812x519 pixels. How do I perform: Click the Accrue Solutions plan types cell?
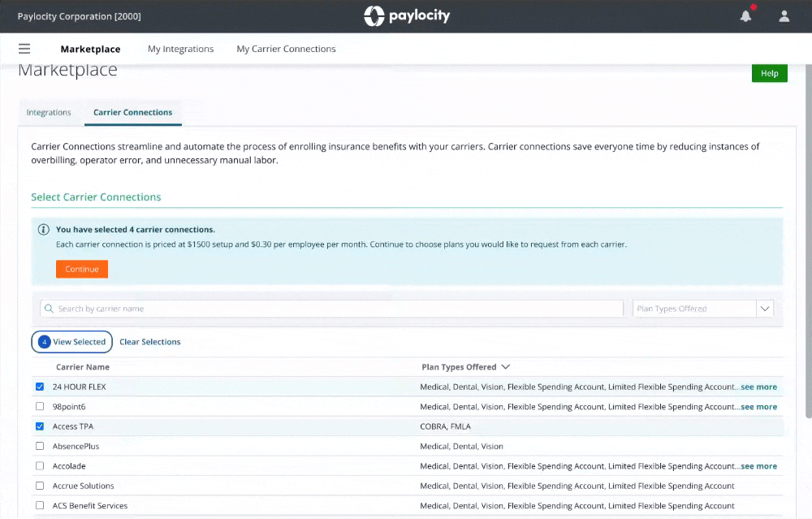[x=577, y=486]
